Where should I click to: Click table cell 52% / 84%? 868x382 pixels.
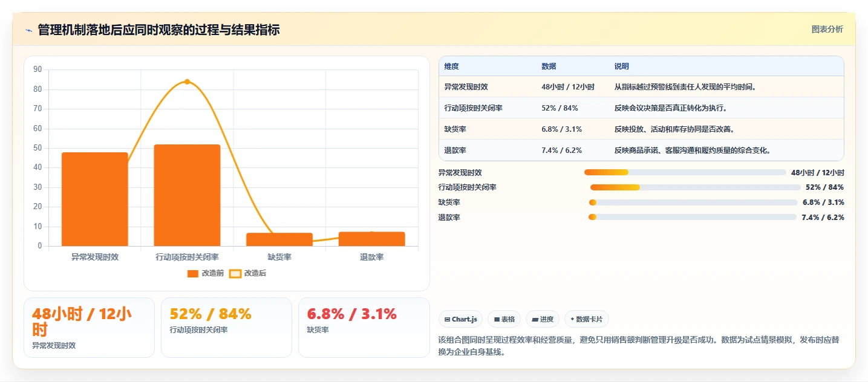click(560, 108)
